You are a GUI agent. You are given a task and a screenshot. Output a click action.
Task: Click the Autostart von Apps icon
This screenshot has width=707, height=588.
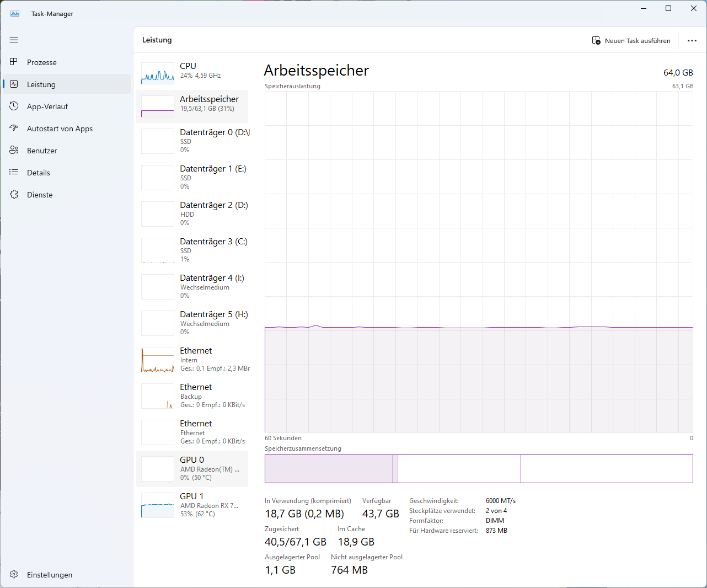coord(14,128)
